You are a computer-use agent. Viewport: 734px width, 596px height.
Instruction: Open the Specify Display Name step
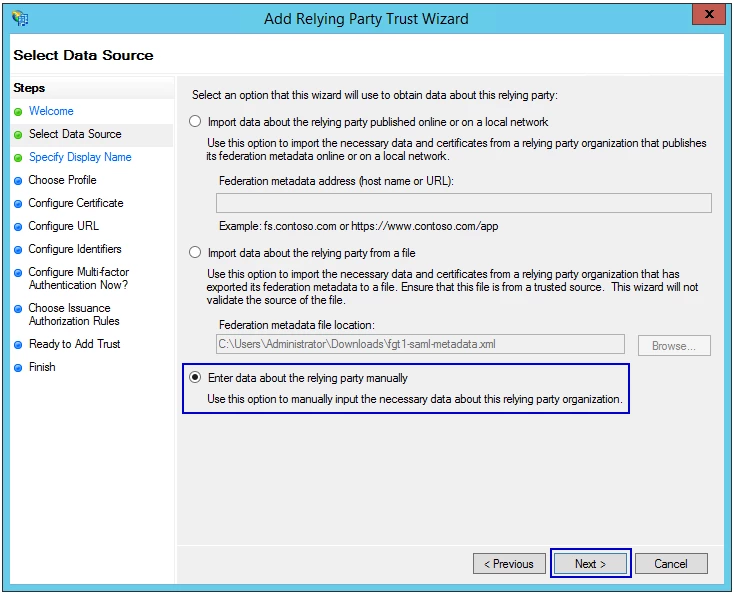tap(80, 157)
